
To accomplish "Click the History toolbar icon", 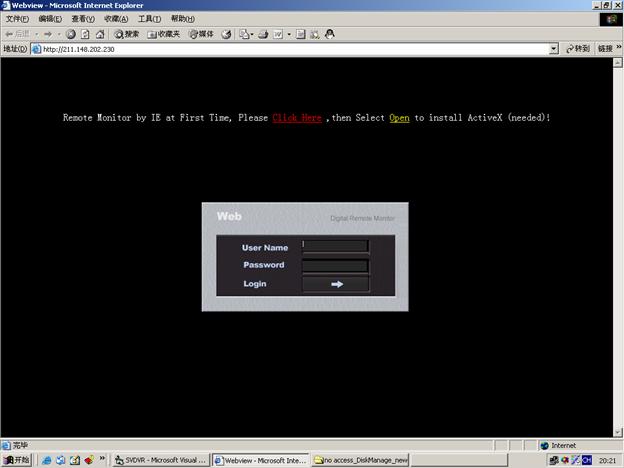I will [x=227, y=34].
